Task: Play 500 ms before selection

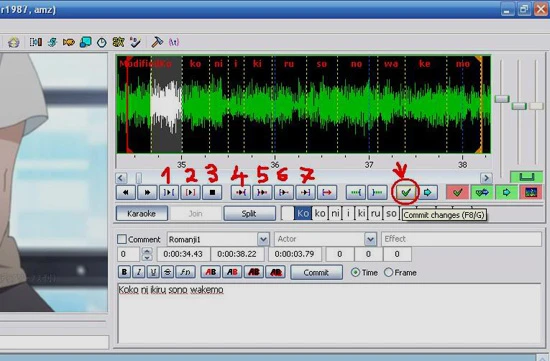Action: (241, 192)
